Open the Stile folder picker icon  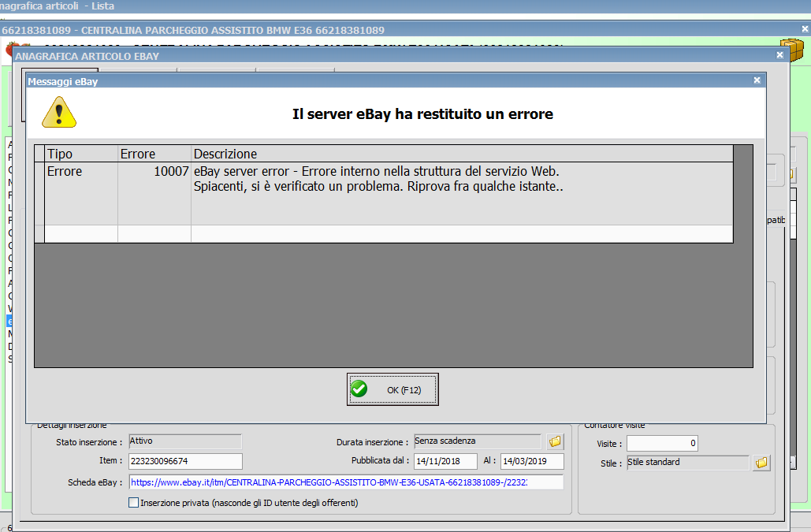tap(761, 463)
